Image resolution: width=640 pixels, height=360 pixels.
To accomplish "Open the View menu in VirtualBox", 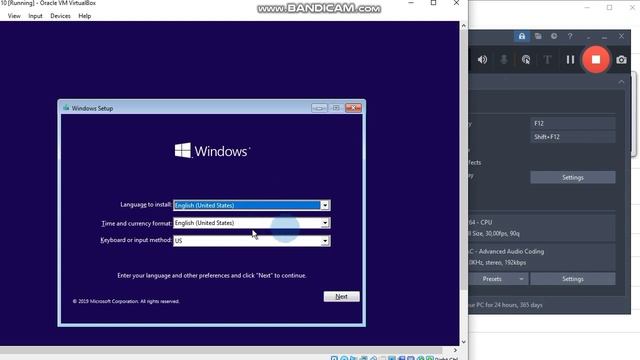I will pyautogui.click(x=14, y=16).
